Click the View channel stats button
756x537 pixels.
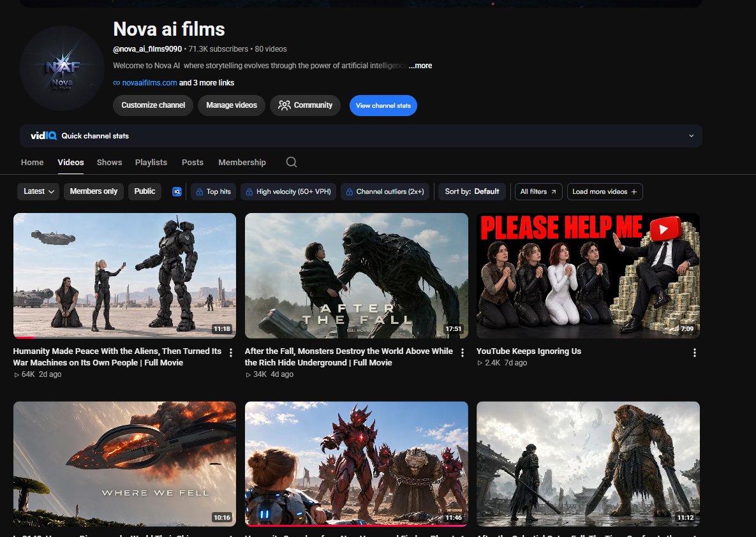383,106
